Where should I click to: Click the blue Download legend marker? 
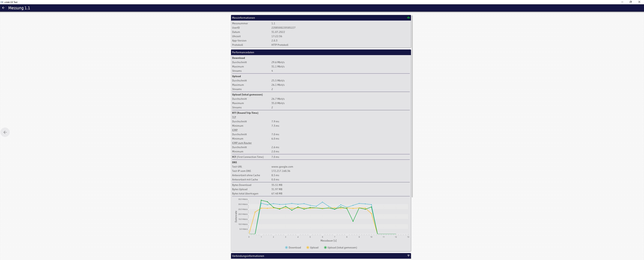[286, 247]
